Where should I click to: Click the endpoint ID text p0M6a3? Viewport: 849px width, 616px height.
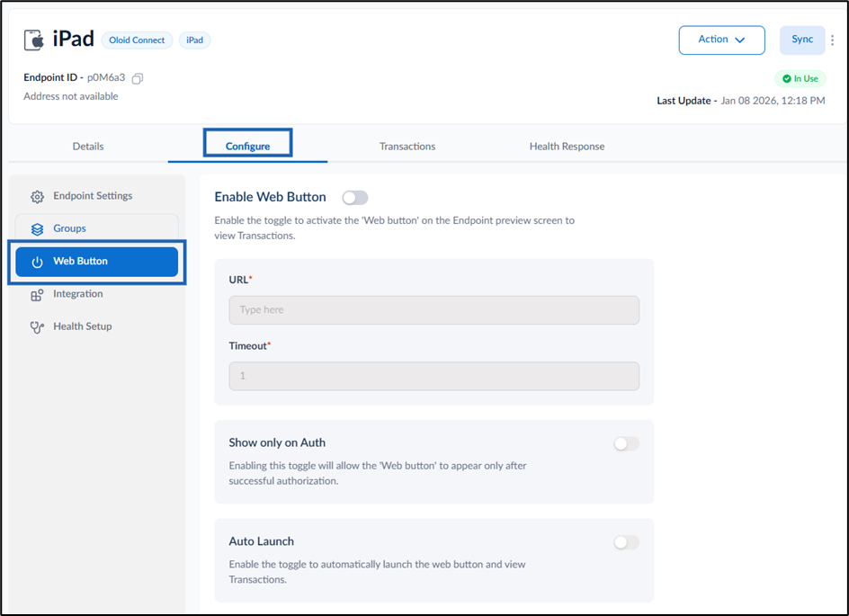coord(106,77)
